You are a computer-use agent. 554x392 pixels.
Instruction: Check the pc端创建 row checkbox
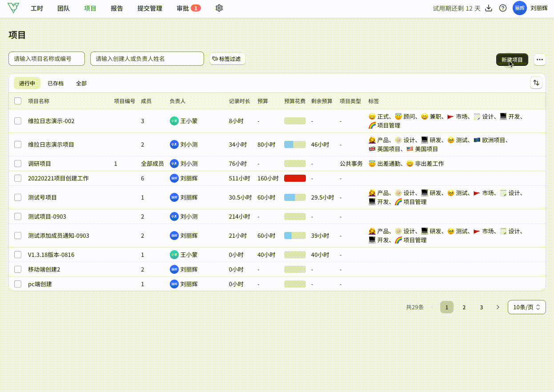[x=18, y=284]
